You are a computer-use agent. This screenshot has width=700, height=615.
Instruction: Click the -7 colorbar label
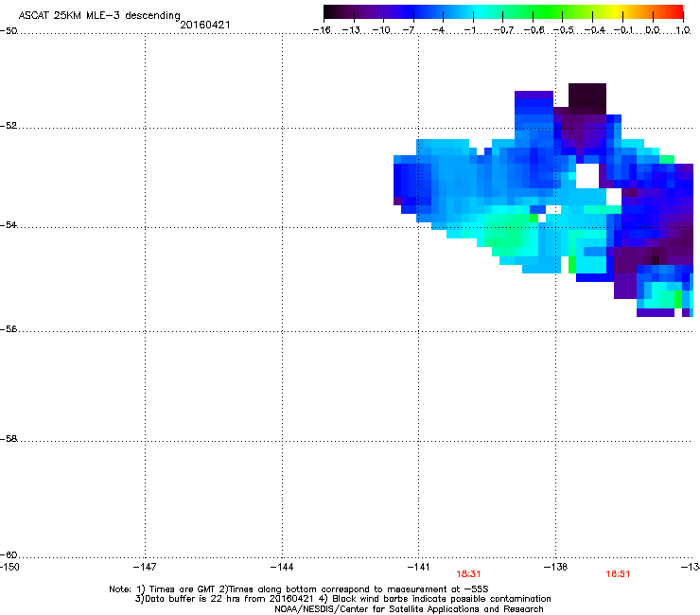(x=408, y=30)
